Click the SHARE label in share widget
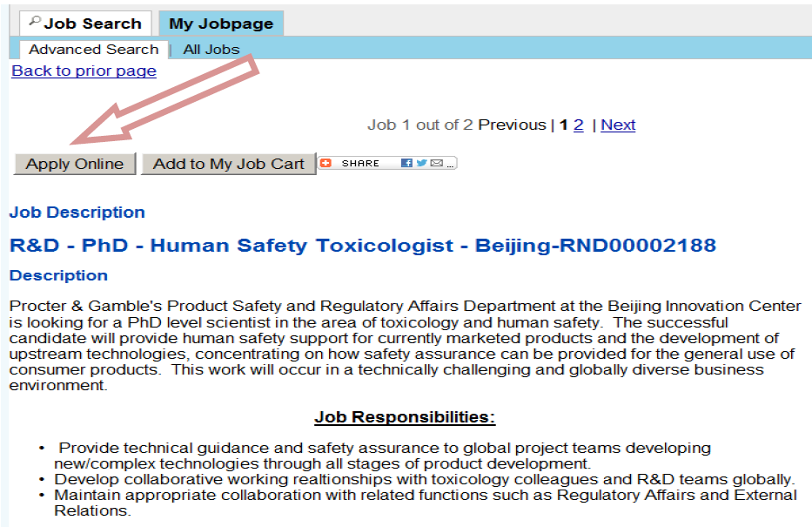This screenshot has height=527, width=812. coord(360,163)
